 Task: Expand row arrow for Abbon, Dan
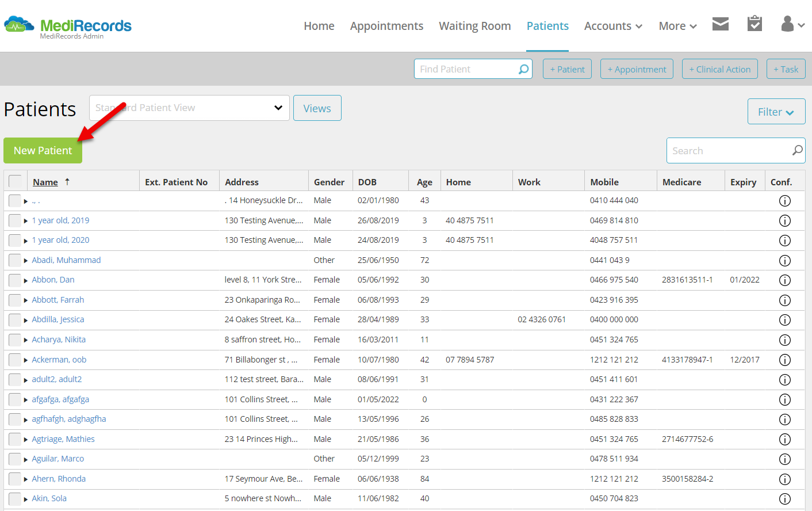[26, 280]
